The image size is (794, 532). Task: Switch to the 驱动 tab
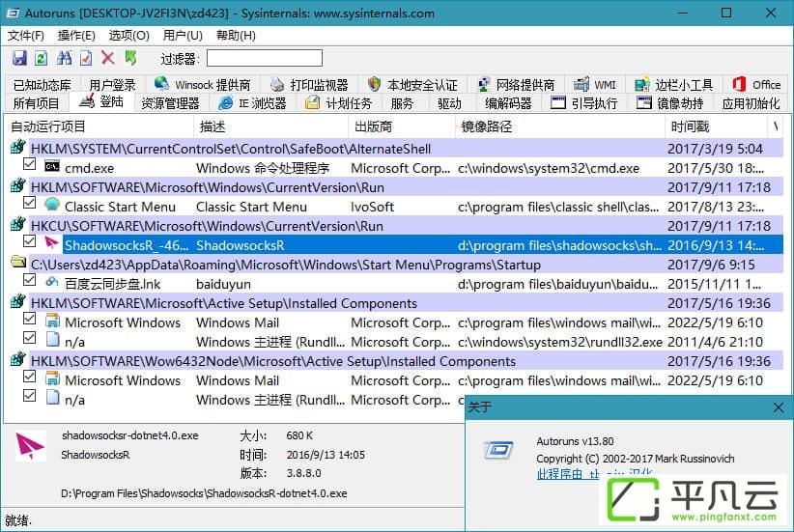pos(450,103)
